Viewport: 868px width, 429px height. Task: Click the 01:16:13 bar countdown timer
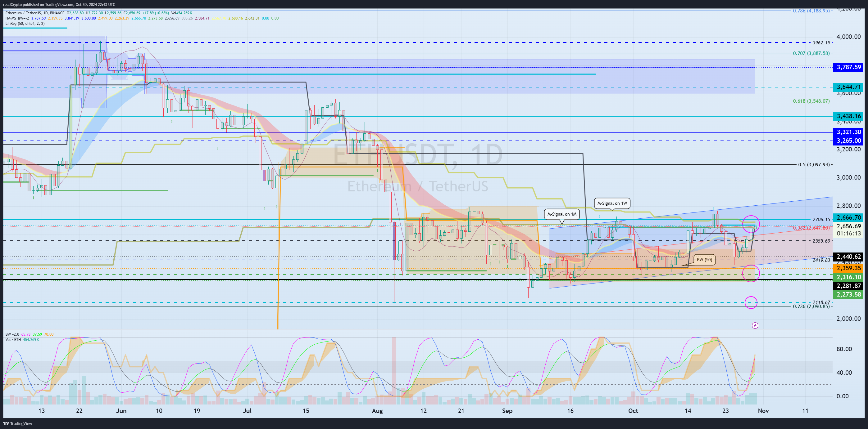click(x=848, y=233)
